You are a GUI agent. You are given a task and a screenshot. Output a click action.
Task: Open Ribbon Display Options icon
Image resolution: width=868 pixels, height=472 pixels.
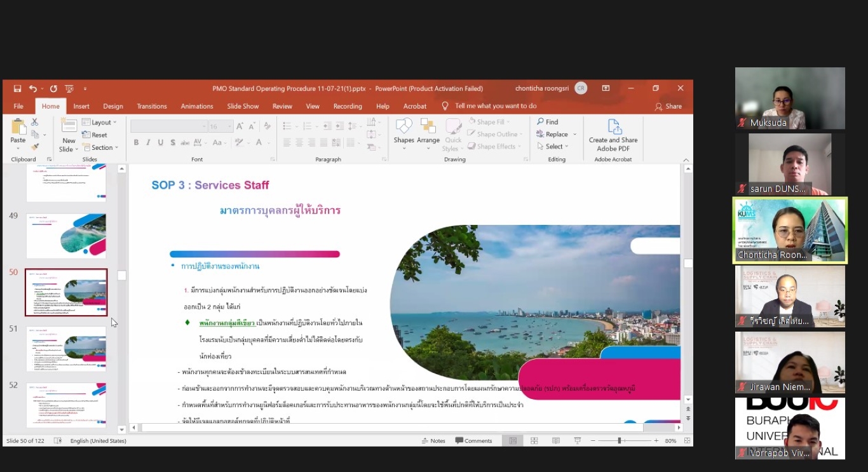click(x=606, y=88)
